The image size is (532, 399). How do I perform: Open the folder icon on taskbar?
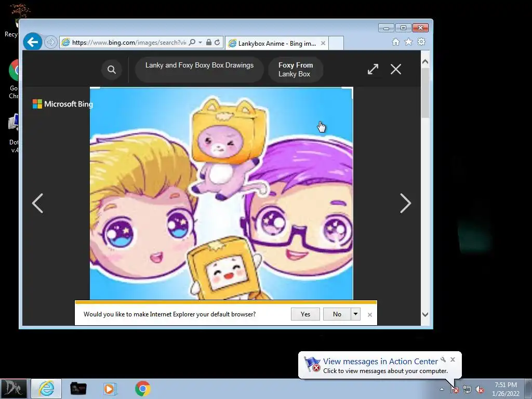coord(78,389)
